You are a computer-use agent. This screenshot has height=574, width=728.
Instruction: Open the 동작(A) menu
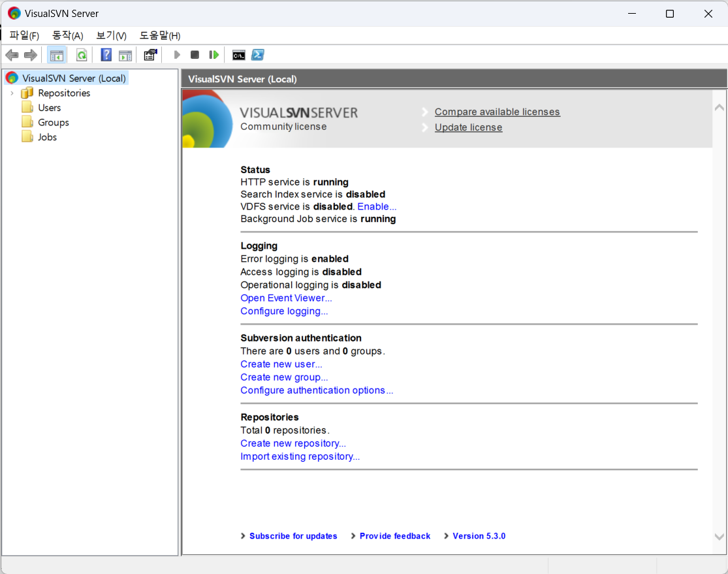pyautogui.click(x=68, y=36)
